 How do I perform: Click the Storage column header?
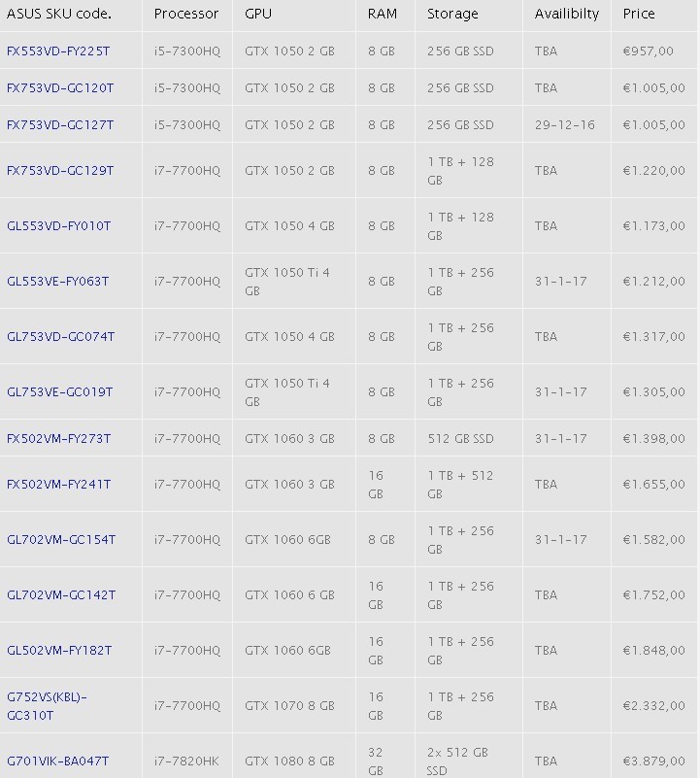452,14
